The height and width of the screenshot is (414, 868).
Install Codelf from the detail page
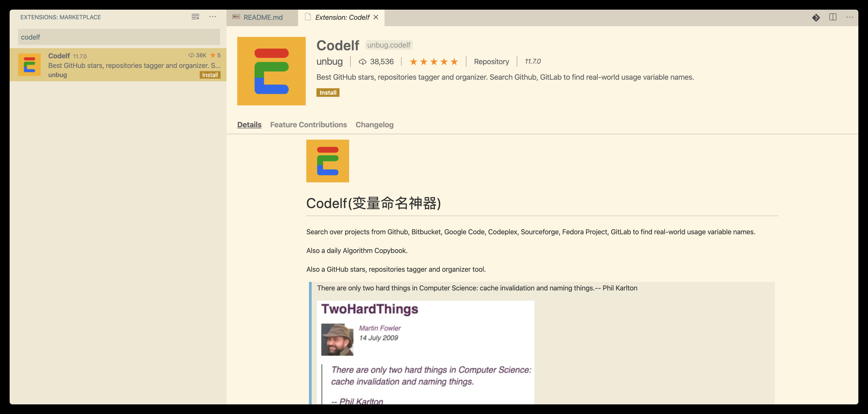point(327,93)
